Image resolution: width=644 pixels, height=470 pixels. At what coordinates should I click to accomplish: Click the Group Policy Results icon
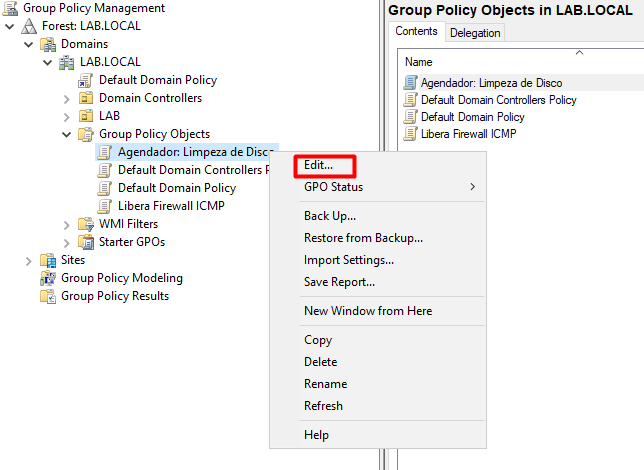click(48, 296)
